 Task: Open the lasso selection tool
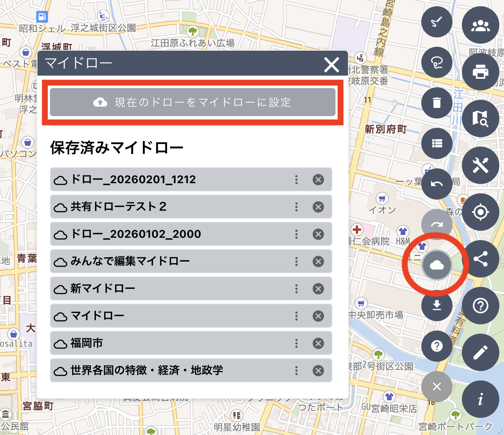pyautogui.click(x=437, y=62)
